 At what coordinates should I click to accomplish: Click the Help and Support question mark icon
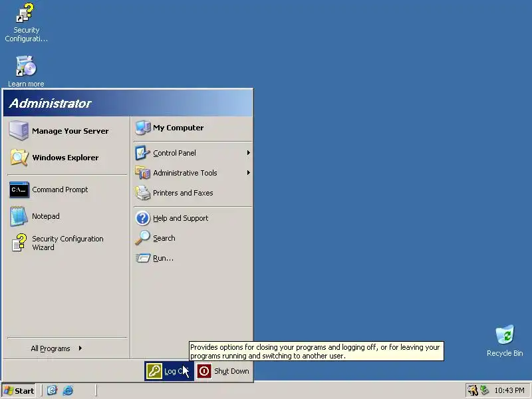click(x=142, y=218)
